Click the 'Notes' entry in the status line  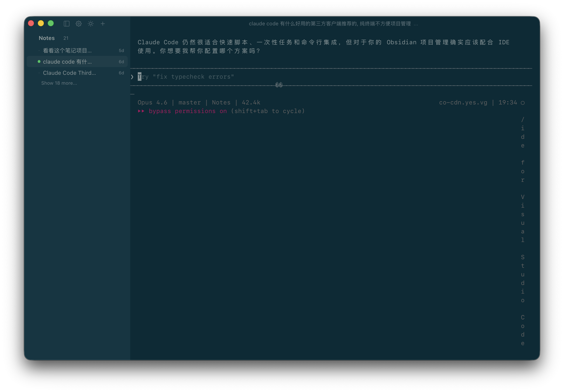click(x=221, y=103)
